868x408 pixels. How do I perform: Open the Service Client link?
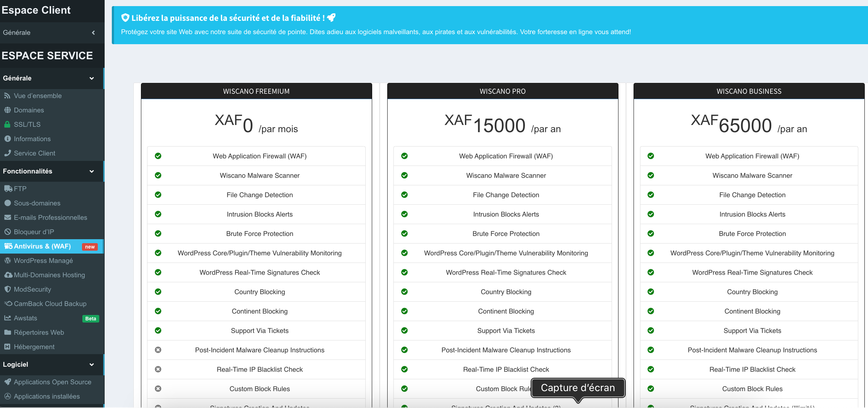(x=35, y=153)
